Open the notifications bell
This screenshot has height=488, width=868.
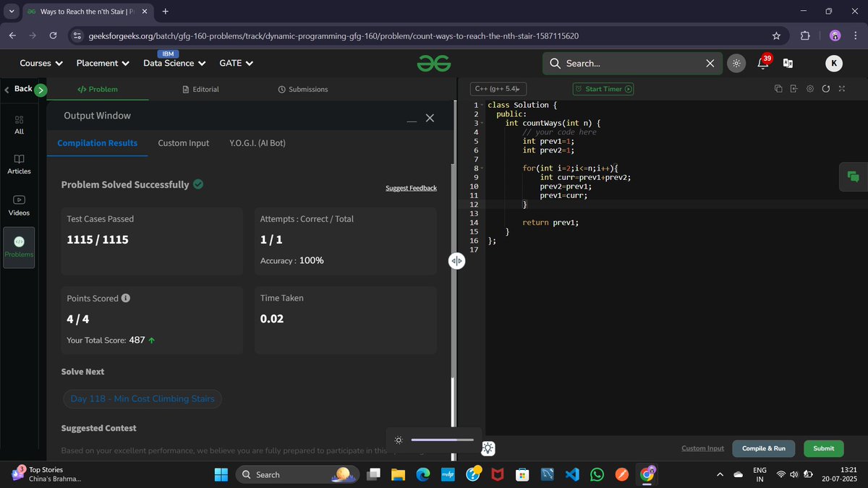762,63
